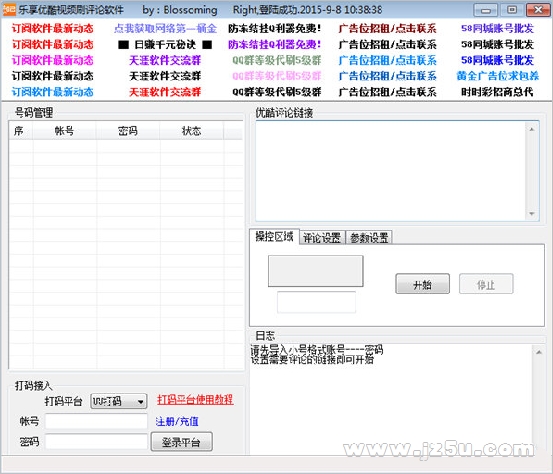553x474 pixels.
Task: Click the app icon in title bar
Action: pyautogui.click(x=9, y=10)
